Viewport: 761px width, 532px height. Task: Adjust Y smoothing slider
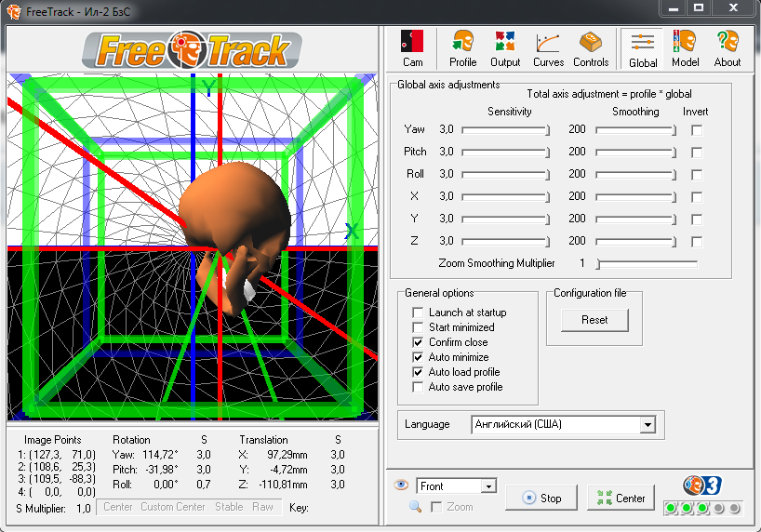pyautogui.click(x=635, y=219)
